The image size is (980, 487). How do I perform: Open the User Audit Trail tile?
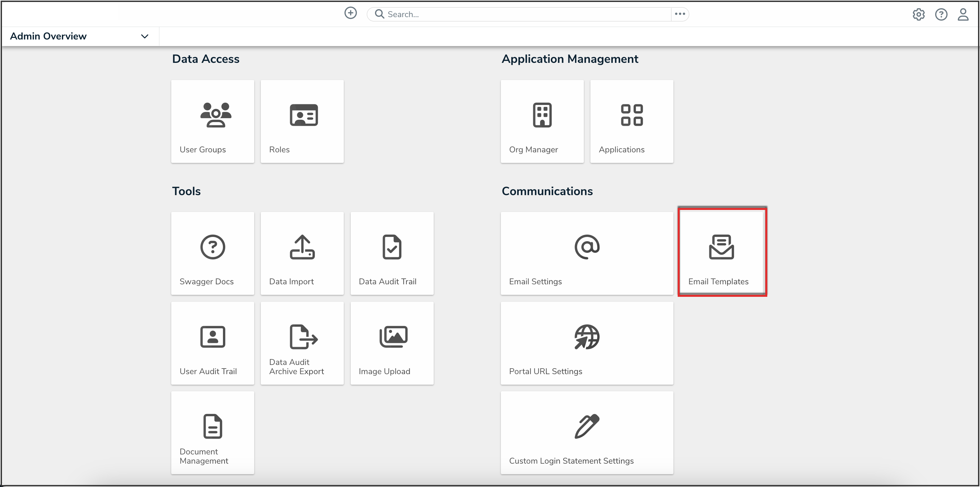[x=212, y=343]
